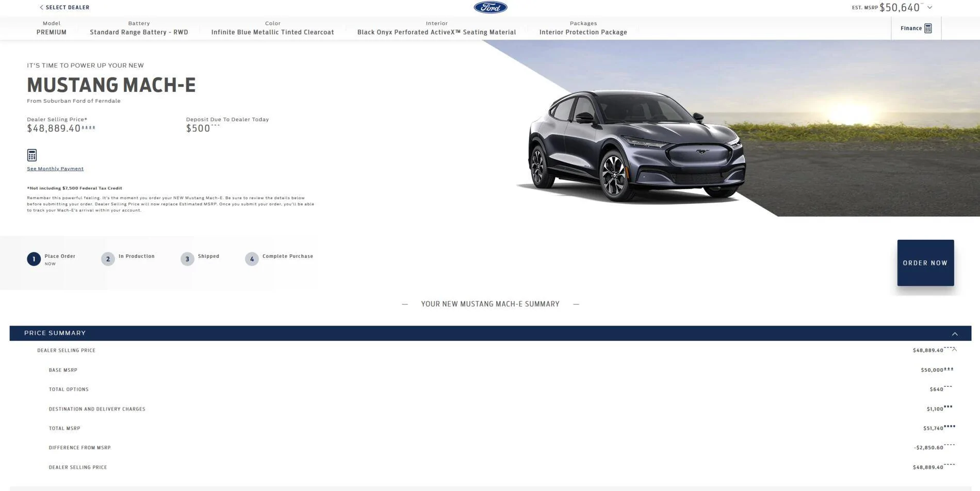Collapse Dealer Selling Price breakdown chevron
Viewport: 980px width, 491px height.
(955, 350)
